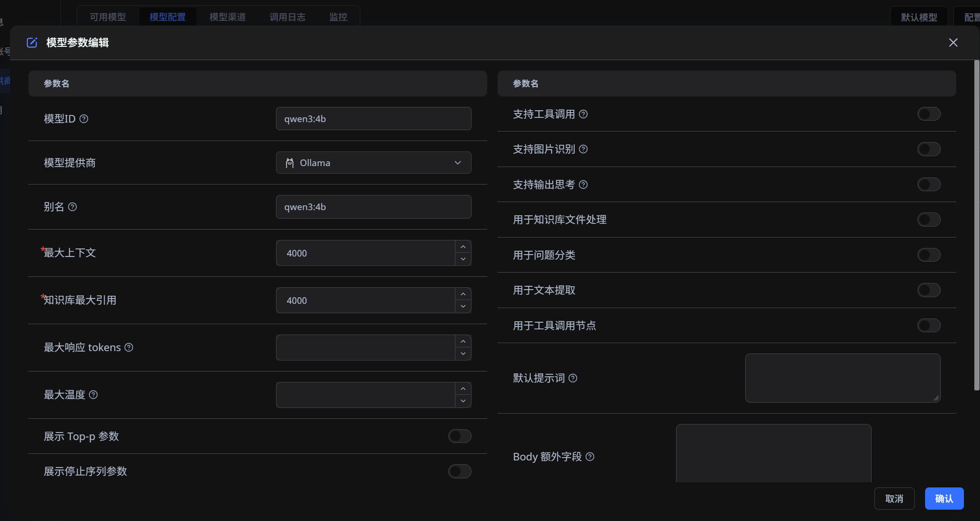Click the edit pencil icon in dialog title

tap(32, 42)
